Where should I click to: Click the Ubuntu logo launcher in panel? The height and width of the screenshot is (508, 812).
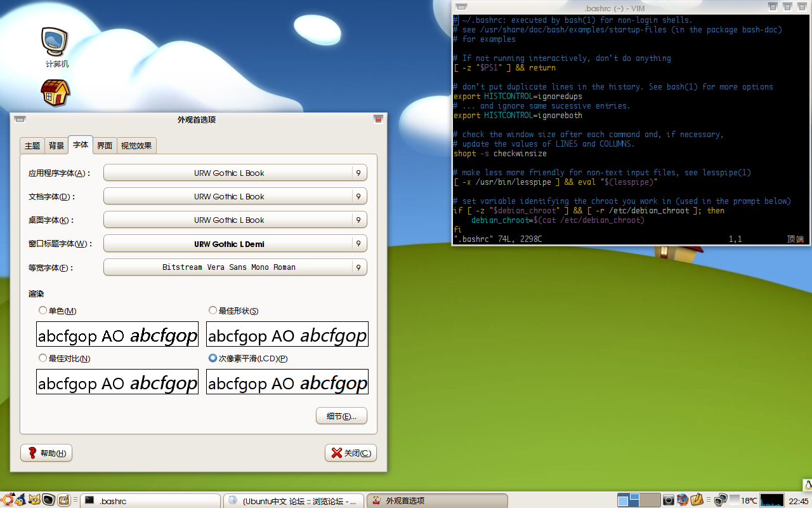[x=8, y=500]
